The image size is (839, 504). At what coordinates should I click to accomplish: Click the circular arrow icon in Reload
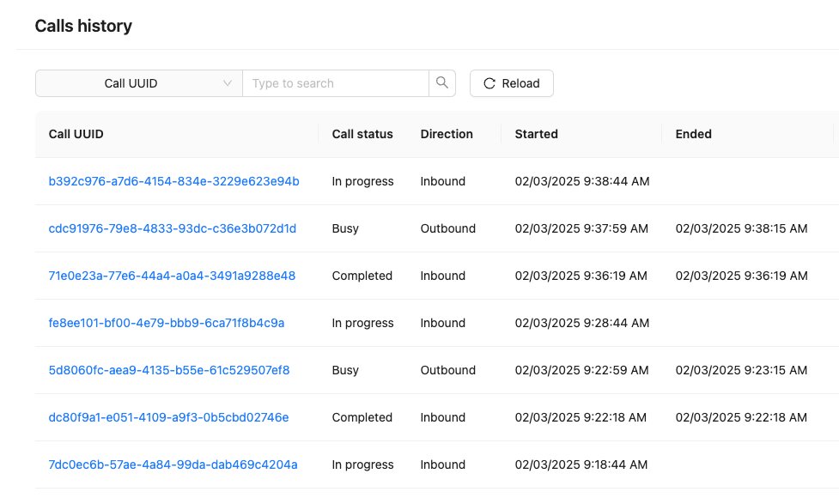point(489,83)
